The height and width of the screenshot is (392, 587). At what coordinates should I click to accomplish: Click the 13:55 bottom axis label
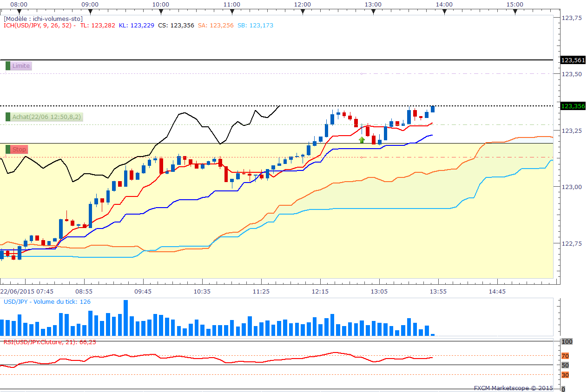[x=438, y=292]
